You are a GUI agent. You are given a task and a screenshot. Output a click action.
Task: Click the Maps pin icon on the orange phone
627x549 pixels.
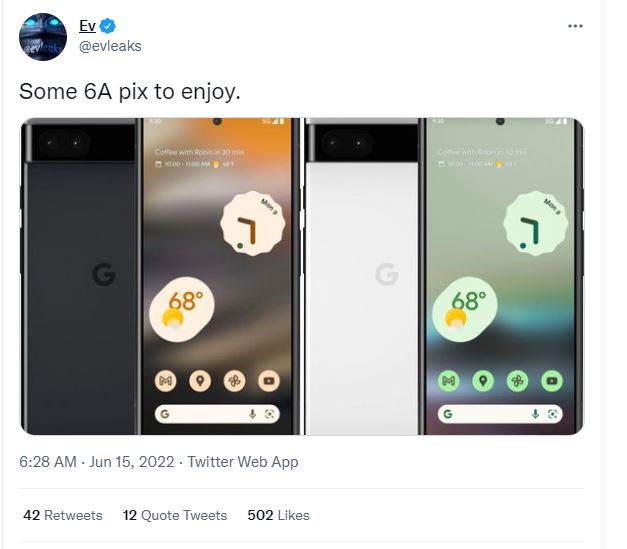[x=200, y=381]
